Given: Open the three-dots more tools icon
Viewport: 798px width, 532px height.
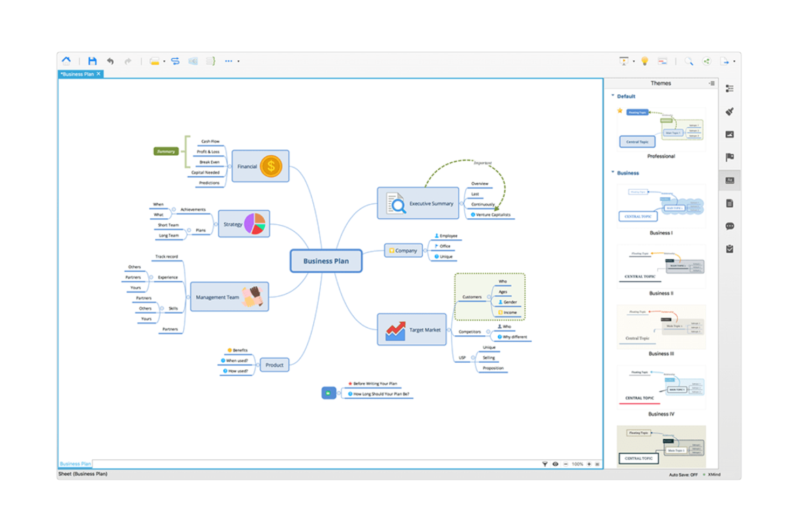Looking at the screenshot, I should (x=229, y=61).
